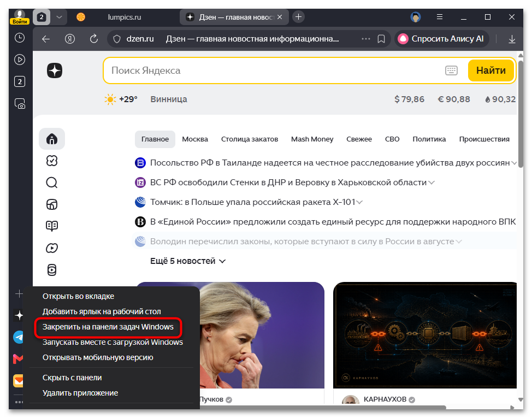Open a new tab with plus button
The height and width of the screenshot is (418, 532).
298,17
